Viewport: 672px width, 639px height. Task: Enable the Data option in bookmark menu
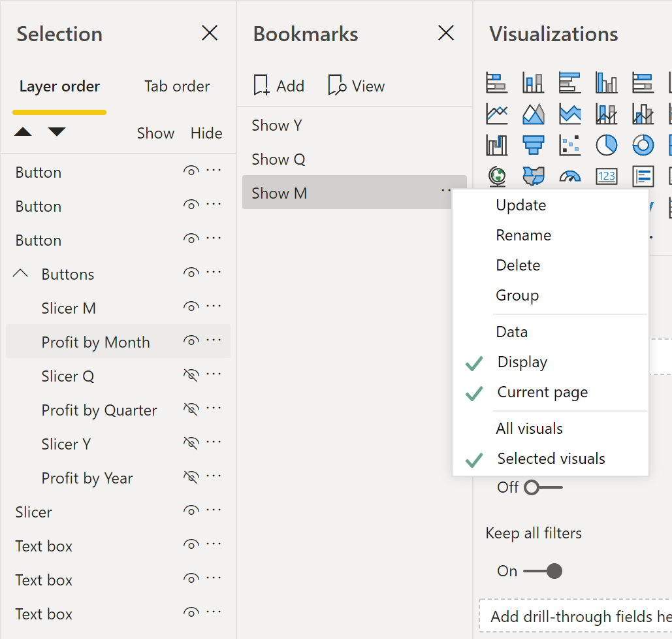551,332
